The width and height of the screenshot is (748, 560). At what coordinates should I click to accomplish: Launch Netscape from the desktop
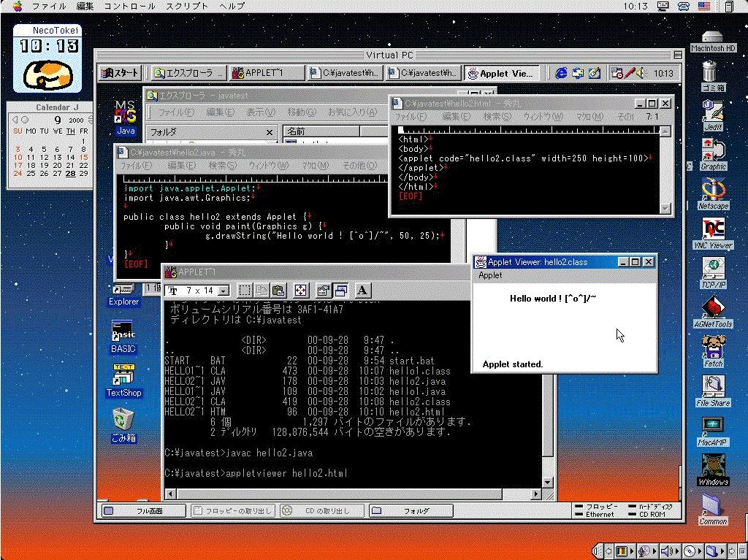713,190
